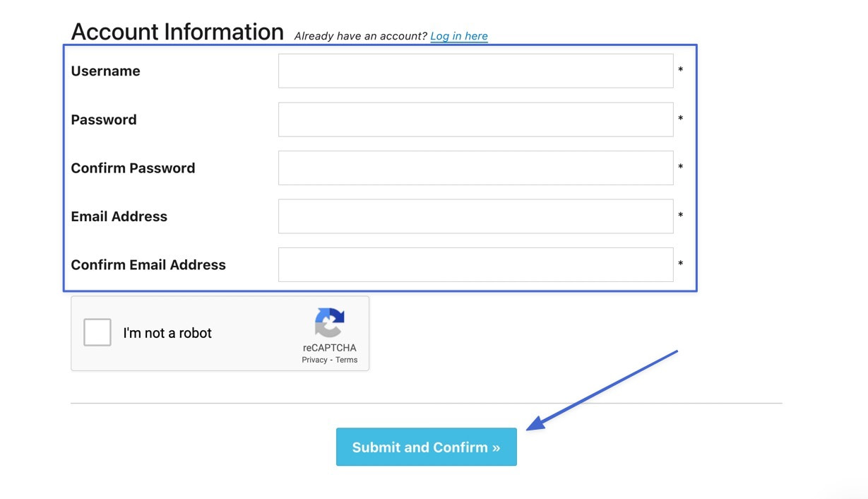Click the Confirm Email Address input box
Screen dimensions: 868x499
point(475,264)
